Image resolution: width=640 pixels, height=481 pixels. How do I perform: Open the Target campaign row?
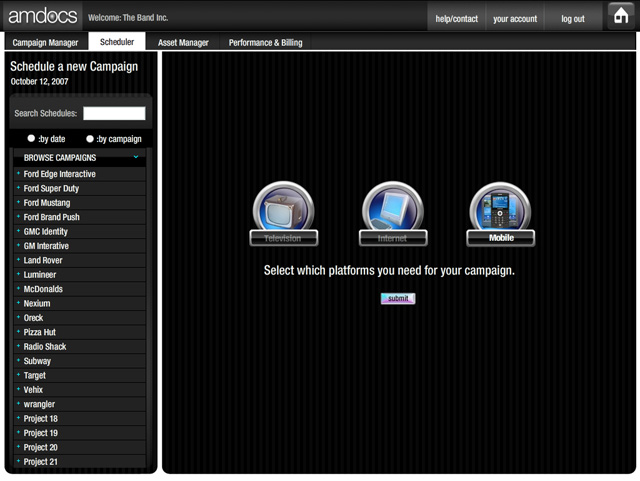(80, 375)
